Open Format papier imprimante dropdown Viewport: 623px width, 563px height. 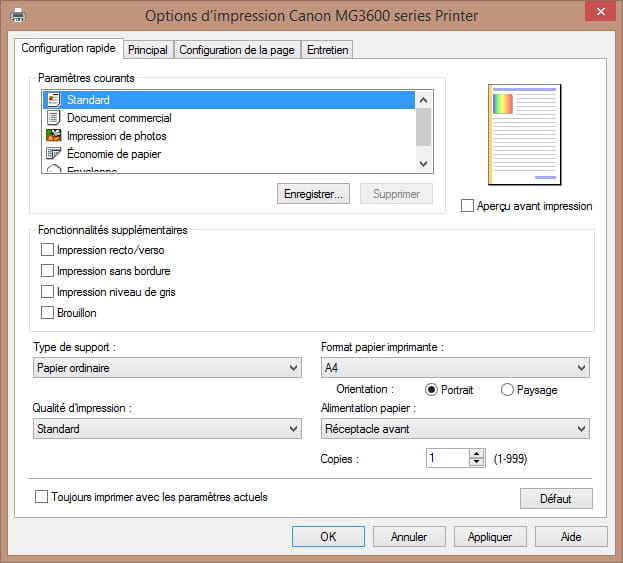pos(455,368)
